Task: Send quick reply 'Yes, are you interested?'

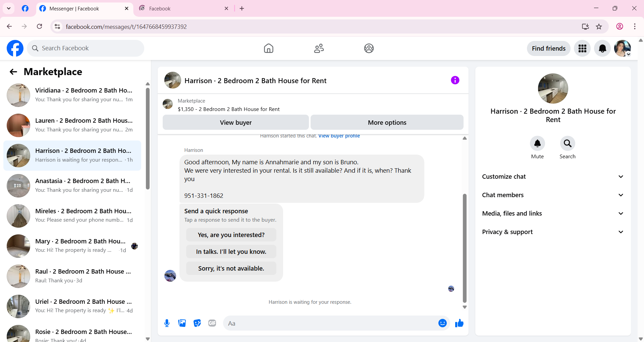Action: click(231, 235)
